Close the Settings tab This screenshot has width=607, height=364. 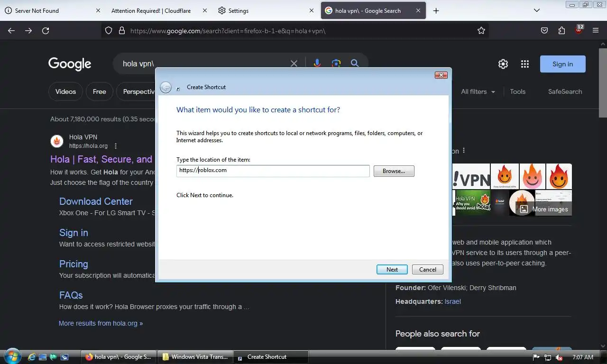(312, 10)
